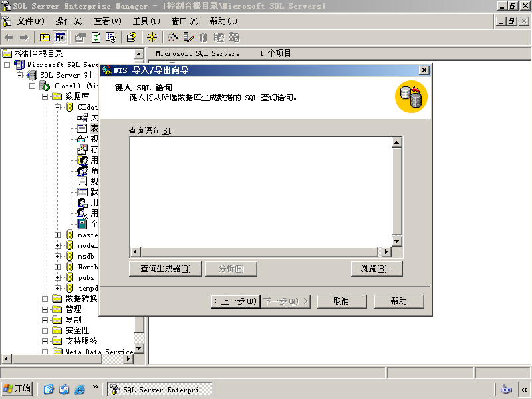
Task: Collapse the CIdat database node
Action: point(58,107)
